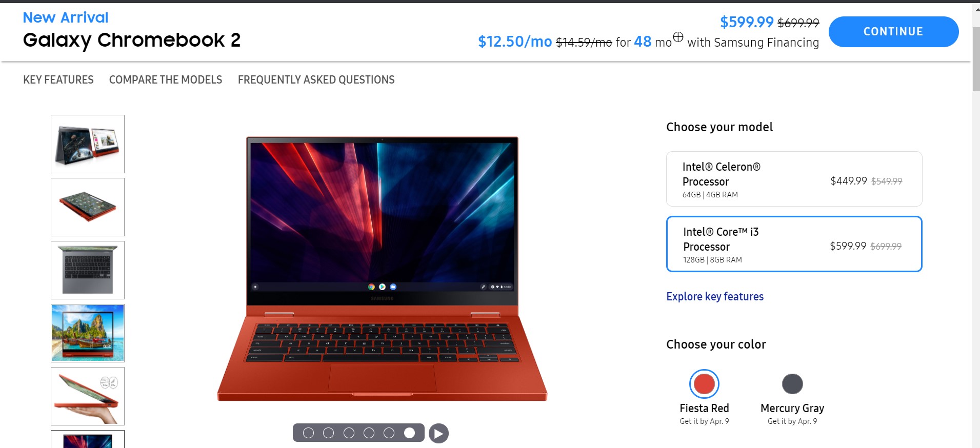980x448 pixels.
Task: View the gray keyboard top-down thumbnail
Action: (88, 270)
